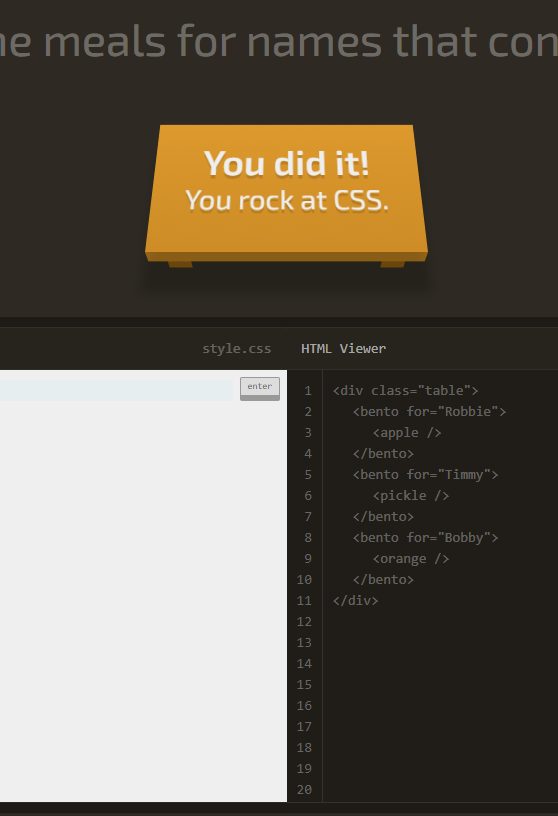This screenshot has width=558, height=816.
Task: Select the HTML Viewer tab
Action: 344,349
